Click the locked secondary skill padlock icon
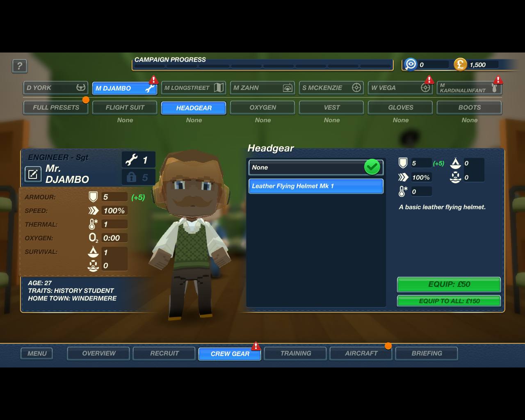This screenshot has height=420, width=525. [131, 177]
